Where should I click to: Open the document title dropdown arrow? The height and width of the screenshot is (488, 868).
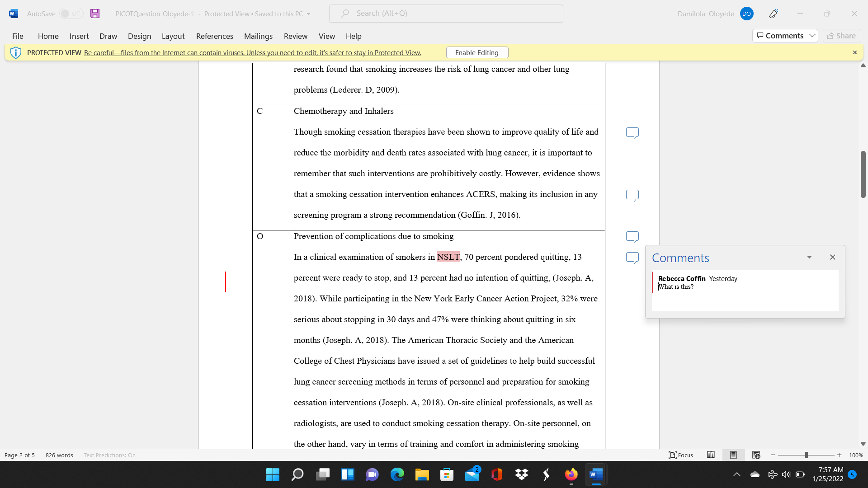point(309,14)
